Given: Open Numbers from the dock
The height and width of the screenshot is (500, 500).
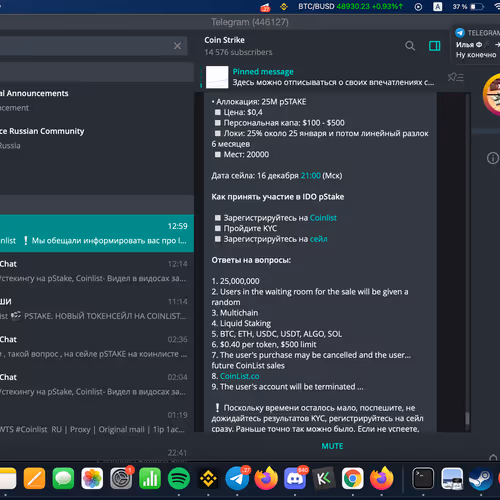Looking at the screenshot, I should [150, 478].
